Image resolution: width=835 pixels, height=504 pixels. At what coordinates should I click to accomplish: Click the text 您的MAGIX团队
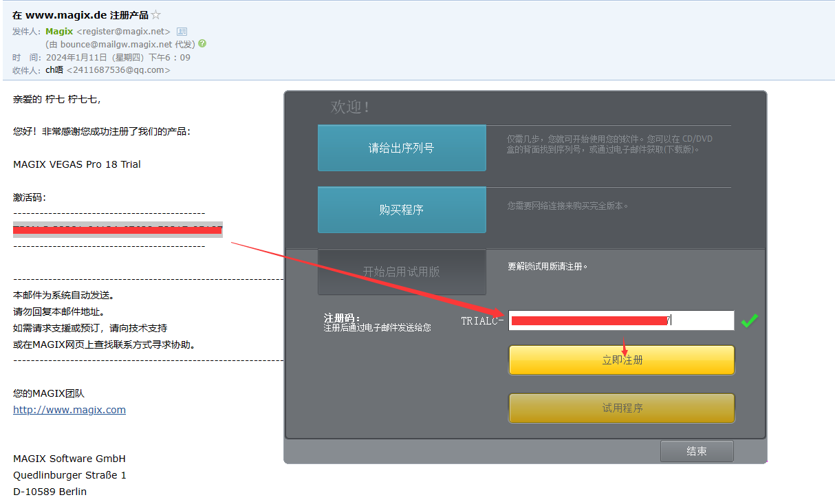pyautogui.click(x=49, y=393)
